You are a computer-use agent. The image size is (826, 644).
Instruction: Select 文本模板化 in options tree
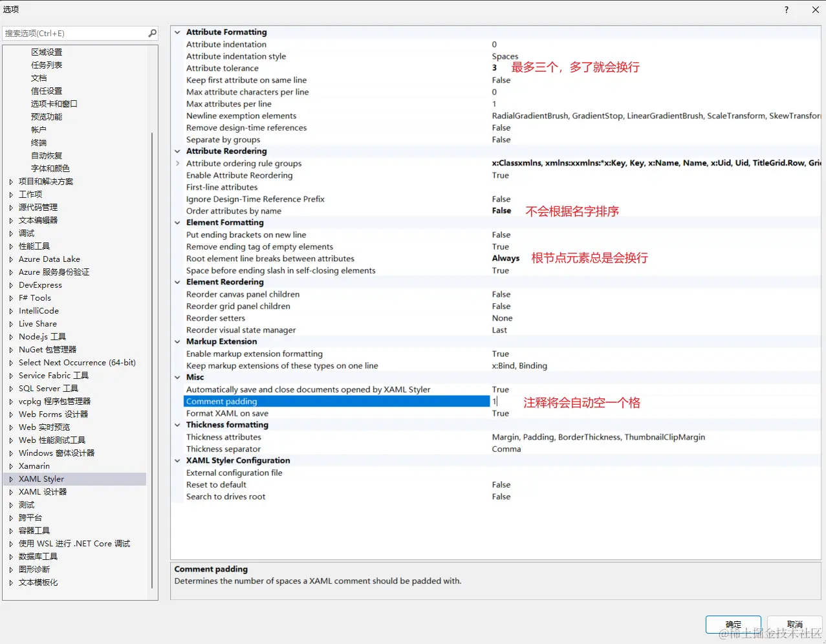38,583
